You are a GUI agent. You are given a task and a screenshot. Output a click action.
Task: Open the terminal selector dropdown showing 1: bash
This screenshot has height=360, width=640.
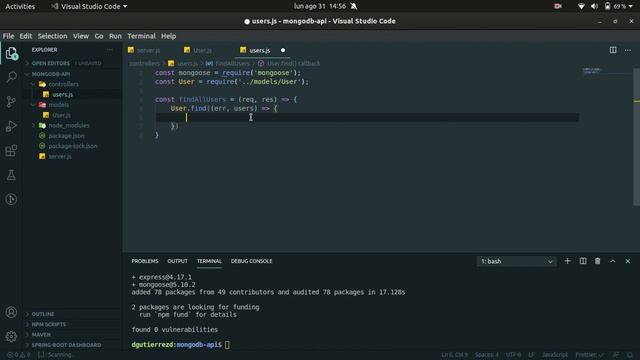(x=516, y=261)
